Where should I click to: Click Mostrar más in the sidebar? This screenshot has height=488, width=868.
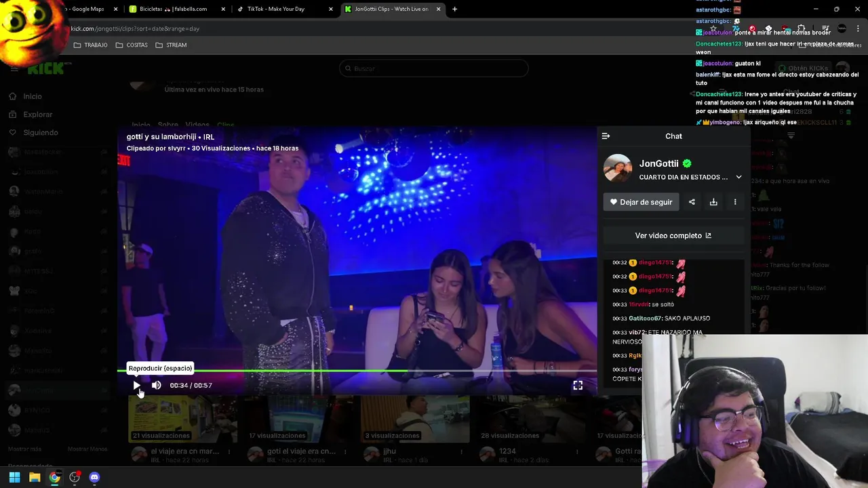pyautogui.click(x=24, y=449)
